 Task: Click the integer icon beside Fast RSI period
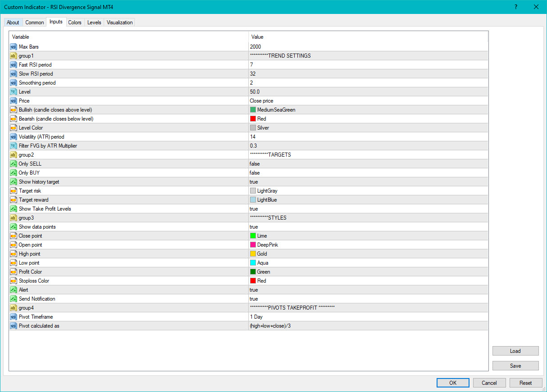[x=13, y=65]
